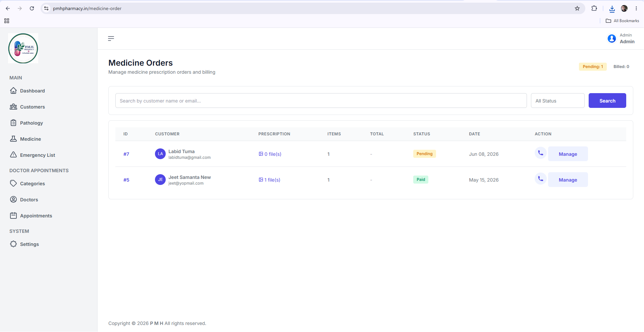Screen dimensions: 644x332
Task: Open 0 file(s) prescription link
Action: pos(270,154)
